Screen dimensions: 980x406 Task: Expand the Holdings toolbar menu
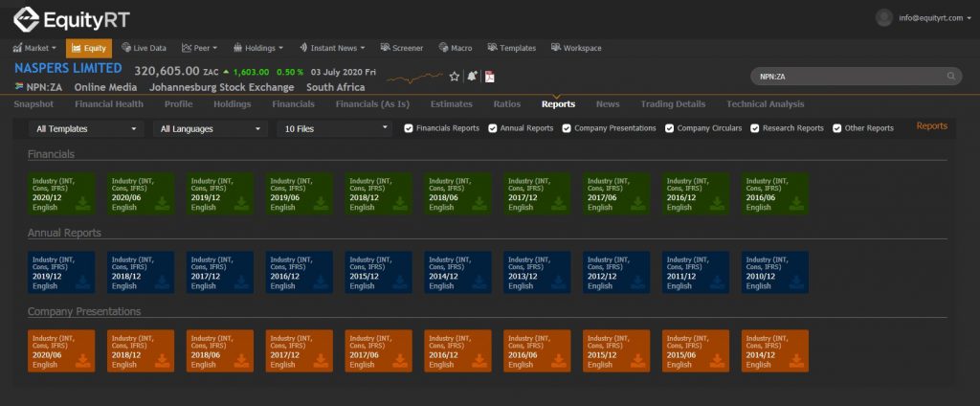pyautogui.click(x=258, y=48)
